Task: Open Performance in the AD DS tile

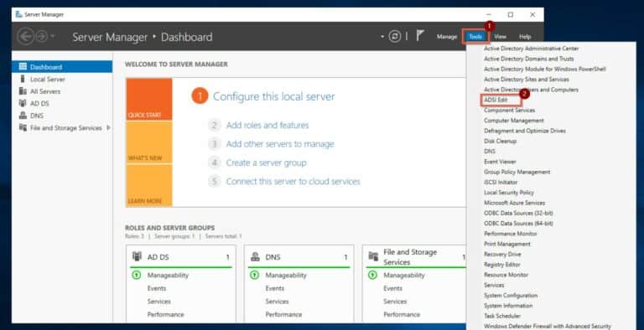Action: pos(165,315)
